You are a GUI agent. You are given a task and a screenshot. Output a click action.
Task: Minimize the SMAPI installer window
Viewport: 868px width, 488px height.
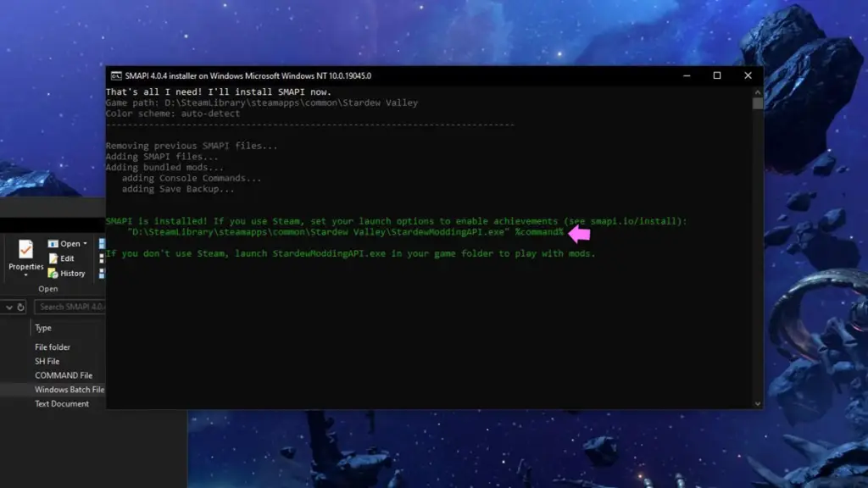coord(687,75)
